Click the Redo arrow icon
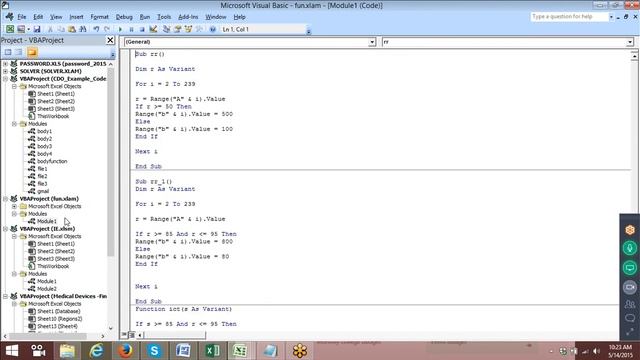The height and width of the screenshot is (360, 640). pos(107,29)
